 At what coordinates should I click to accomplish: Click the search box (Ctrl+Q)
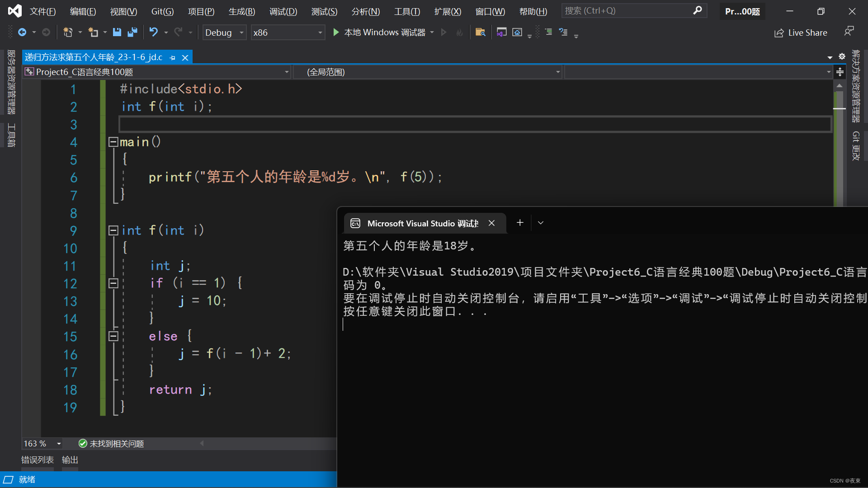point(628,10)
